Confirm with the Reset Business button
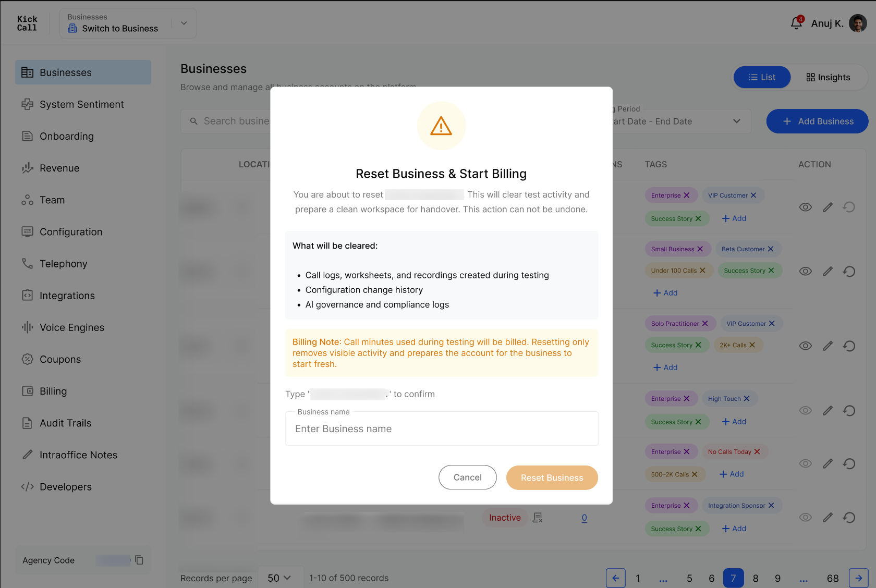This screenshot has height=588, width=876. point(552,477)
